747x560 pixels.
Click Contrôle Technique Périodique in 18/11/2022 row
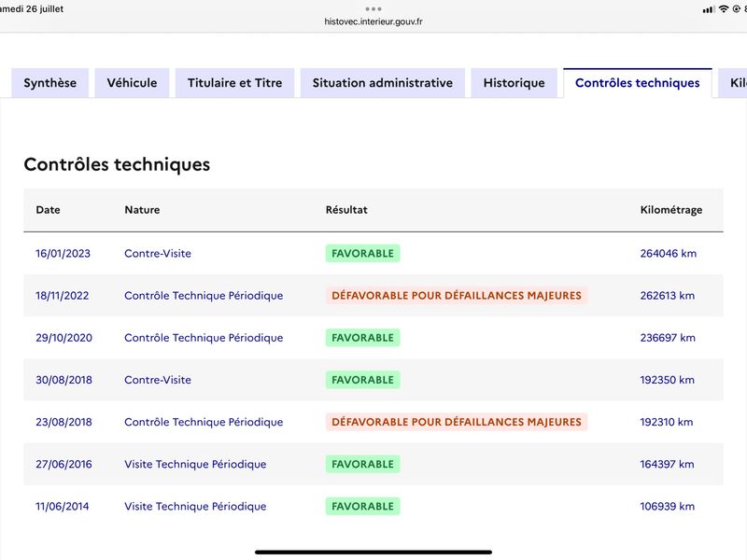[x=204, y=296]
